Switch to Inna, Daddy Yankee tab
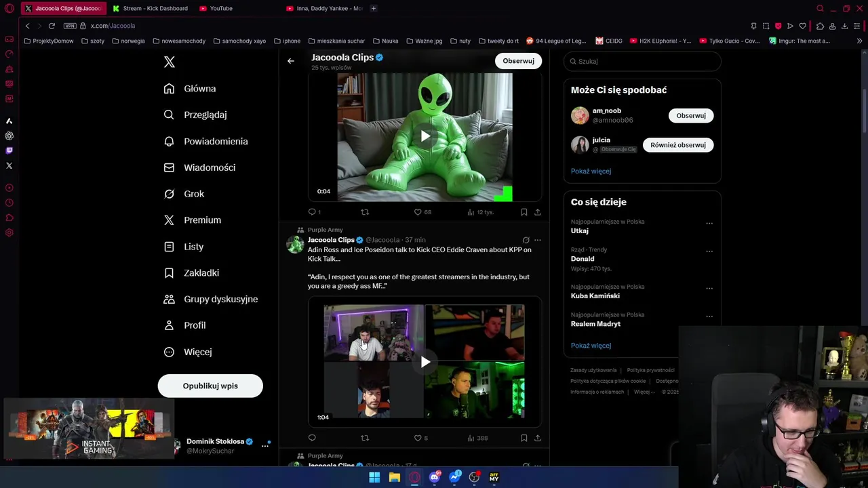Screen dimensions: 868x488 [x=325, y=8]
